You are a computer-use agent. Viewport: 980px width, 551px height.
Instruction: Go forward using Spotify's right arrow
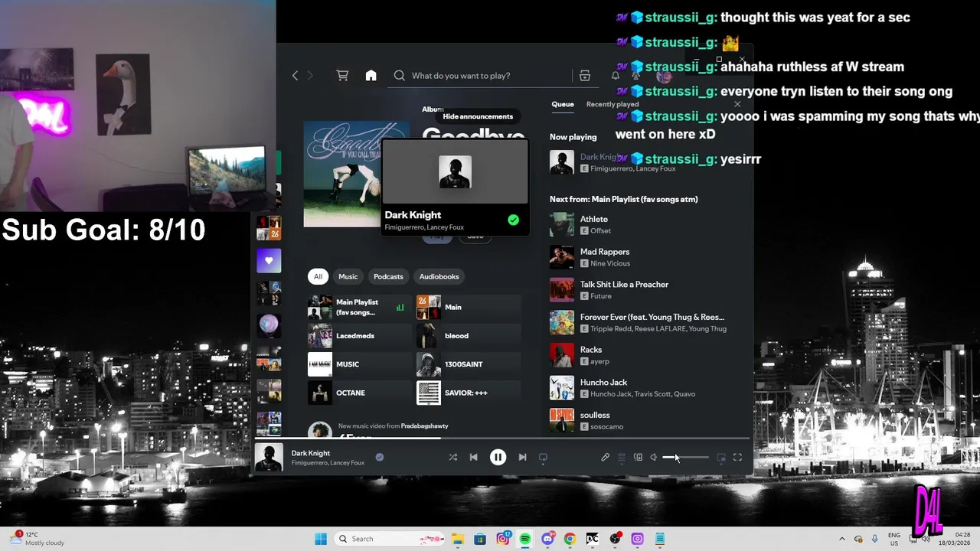coord(310,75)
